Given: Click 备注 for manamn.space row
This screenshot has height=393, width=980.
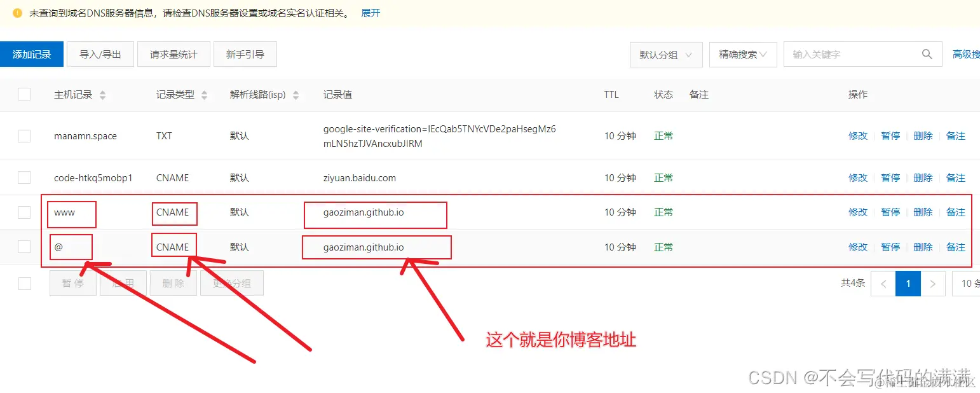Looking at the screenshot, I should pyautogui.click(x=956, y=136).
